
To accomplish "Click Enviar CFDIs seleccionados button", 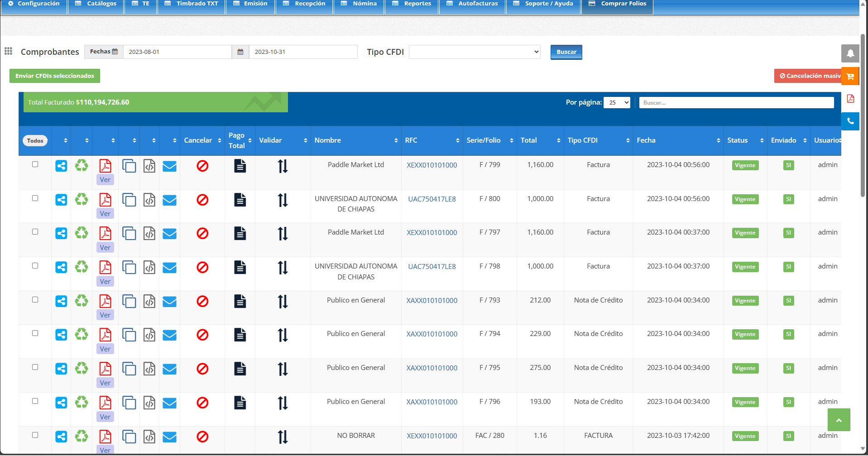I will click(55, 76).
